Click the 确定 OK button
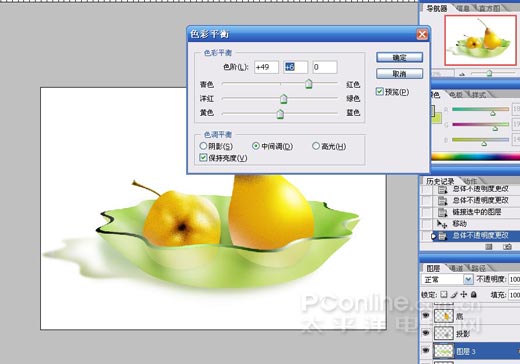This screenshot has height=364, width=520. [x=399, y=57]
